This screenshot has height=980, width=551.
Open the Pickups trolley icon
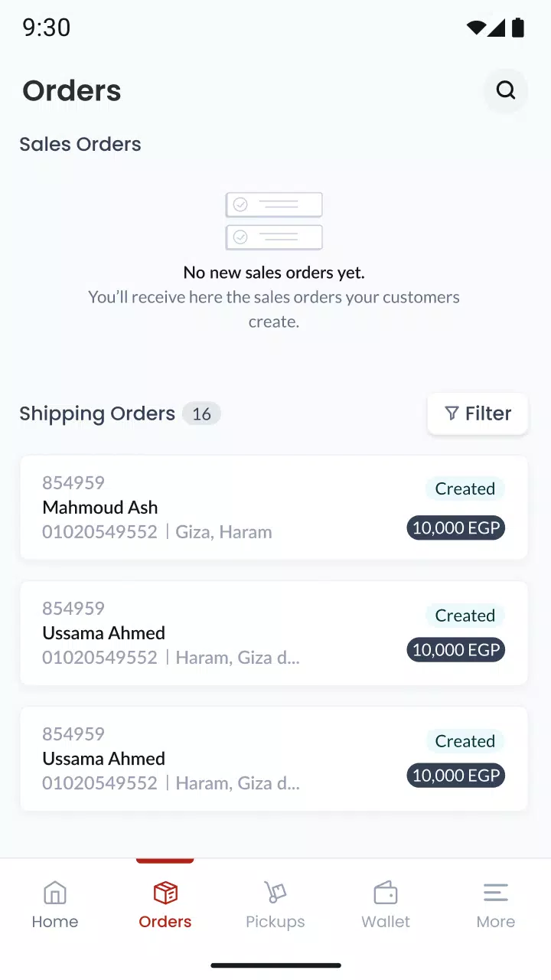pos(275,893)
